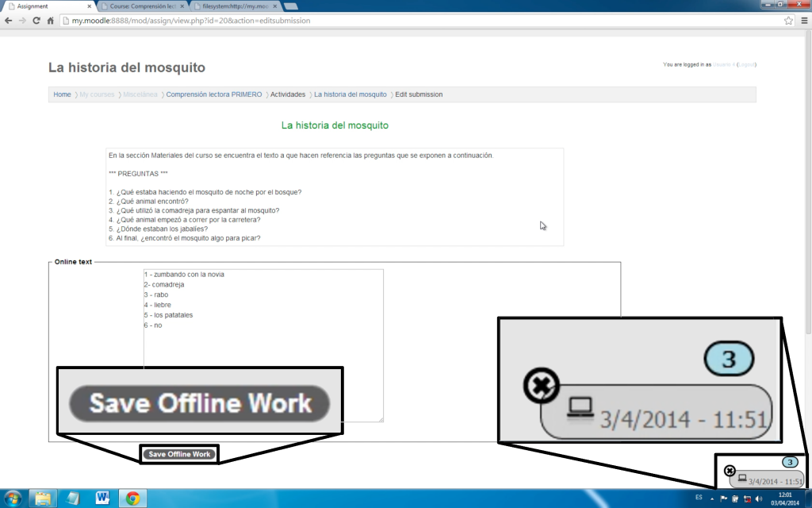This screenshot has height=508, width=812.
Task: Open Chrome menu hamburger icon
Action: click(804, 21)
